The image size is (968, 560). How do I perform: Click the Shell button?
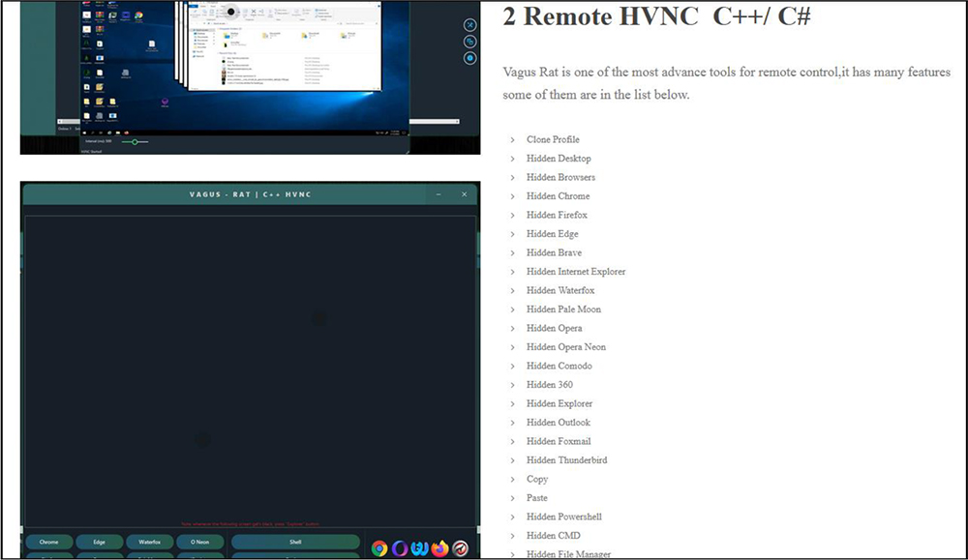point(295,543)
